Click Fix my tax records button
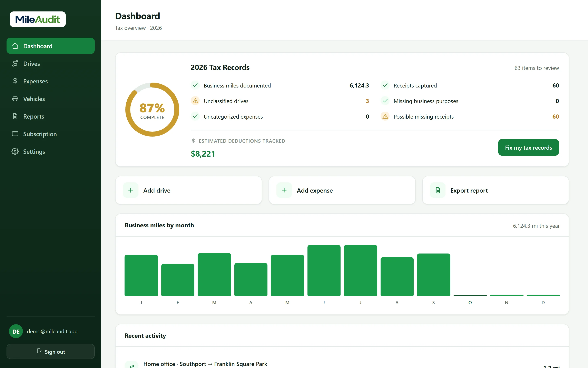588x368 pixels. pos(528,147)
